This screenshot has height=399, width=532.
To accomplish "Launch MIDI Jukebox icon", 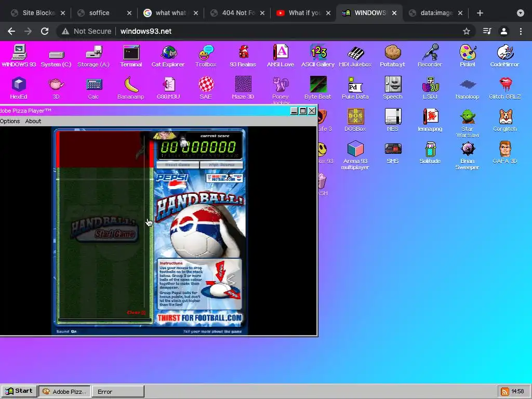I will click(355, 56).
